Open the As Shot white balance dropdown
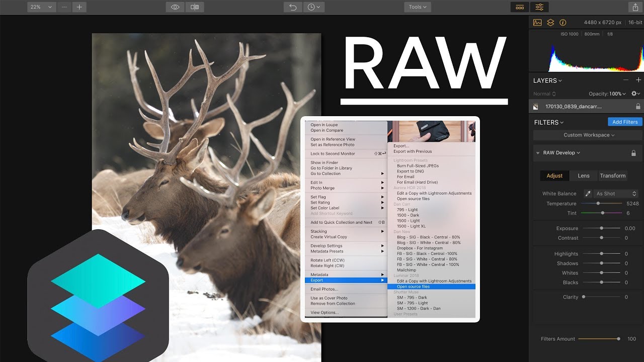Image resolution: width=644 pixels, height=362 pixels. pos(616,194)
